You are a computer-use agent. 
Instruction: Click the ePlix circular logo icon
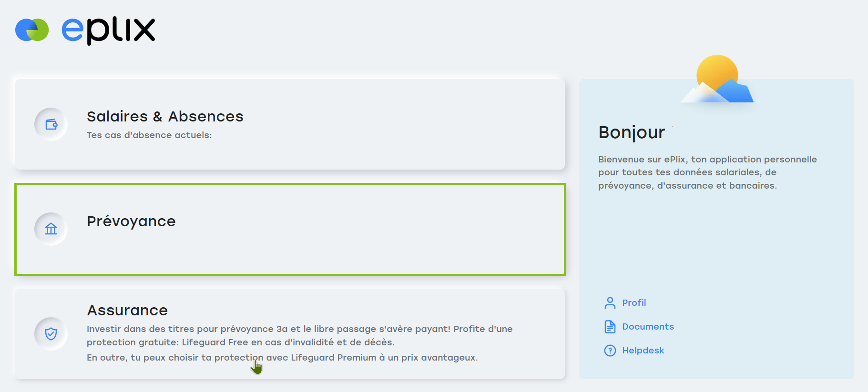(32, 30)
